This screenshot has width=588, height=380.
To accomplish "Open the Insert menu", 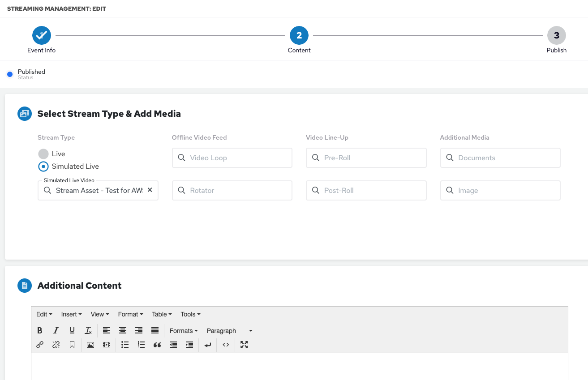I will click(71, 314).
